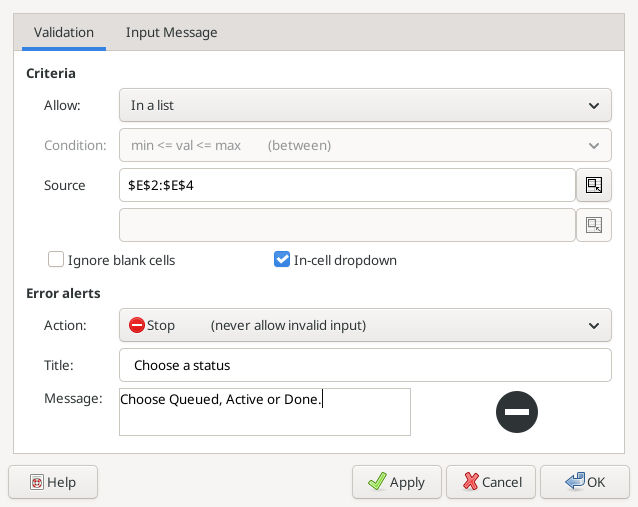Open the Condition dropdown
The image size is (638, 507).
click(x=365, y=145)
